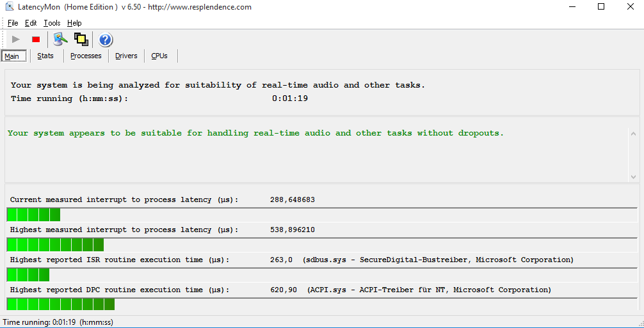Click the 'Current measured interrupt to process latency' label
Screen dimensions: 644x328
coord(124,199)
